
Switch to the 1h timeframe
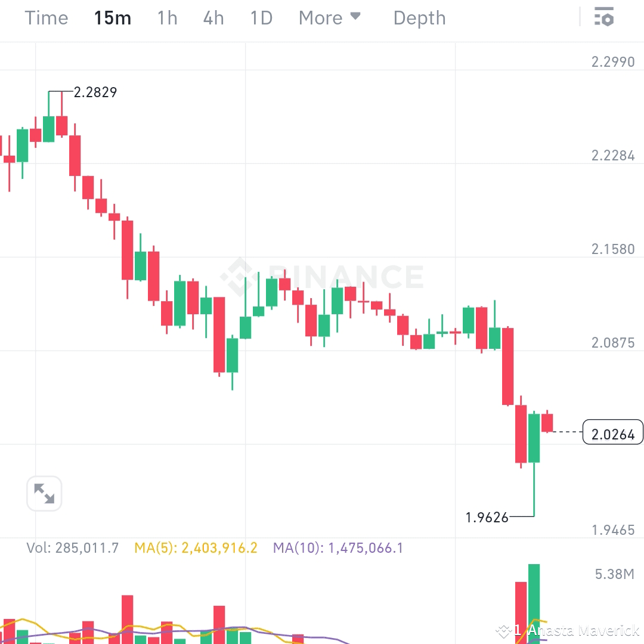(x=166, y=18)
